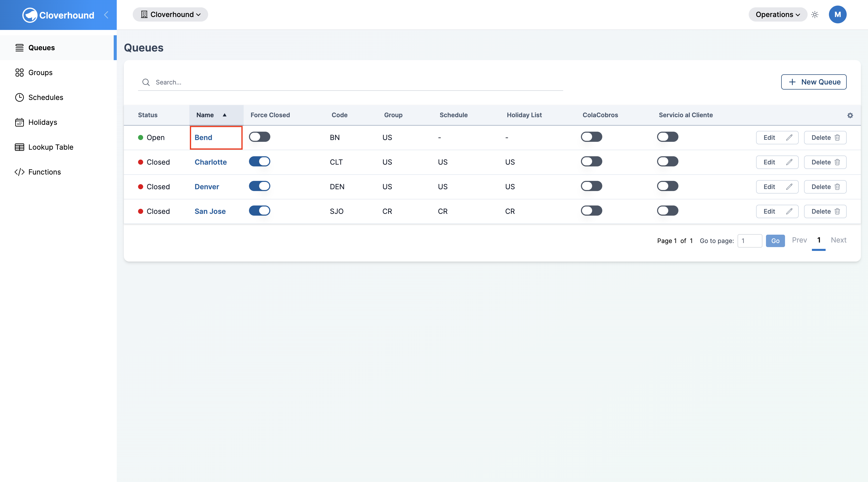Enable Servicio al Cliente for Bend

[667, 137]
